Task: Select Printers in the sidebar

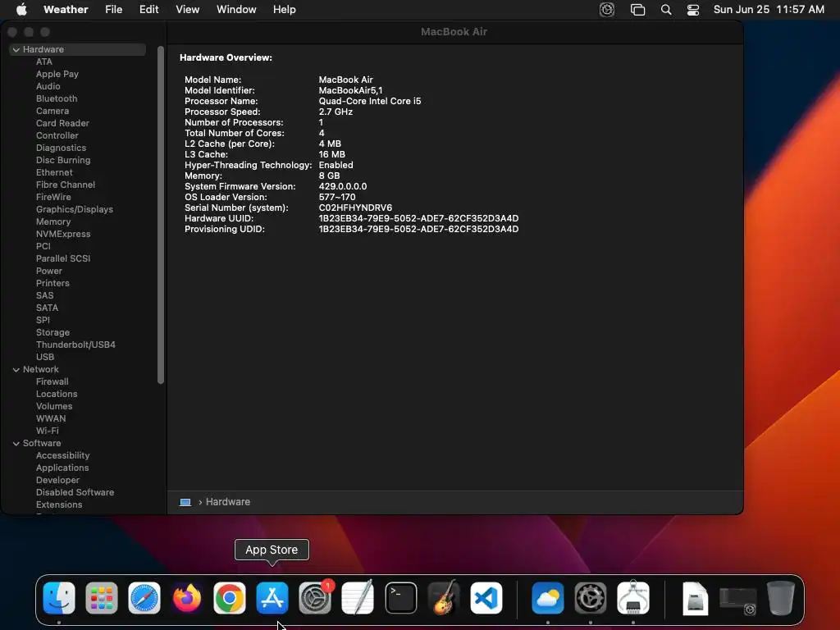Action: (52, 283)
